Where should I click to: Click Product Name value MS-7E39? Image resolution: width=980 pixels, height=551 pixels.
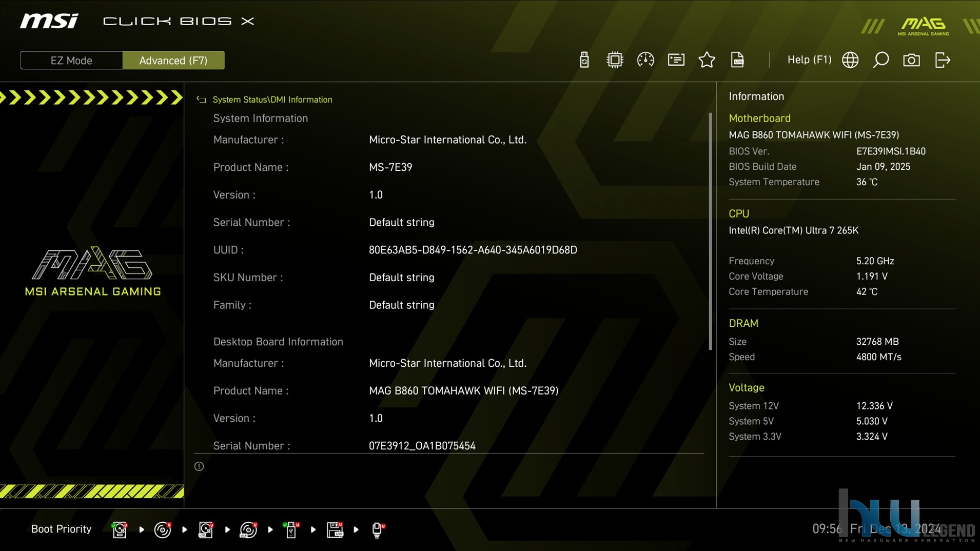[x=390, y=167]
